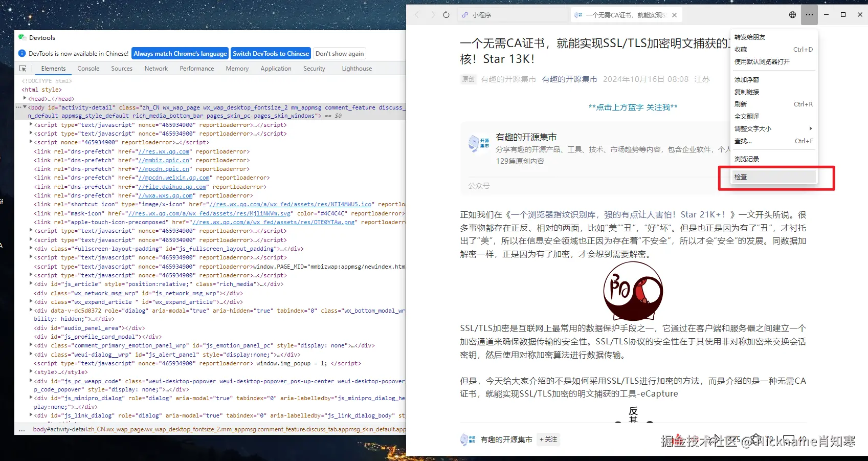The image size is (868, 461).
Task: Click the blue 有趣的开源集市 author link
Action: 569,79
